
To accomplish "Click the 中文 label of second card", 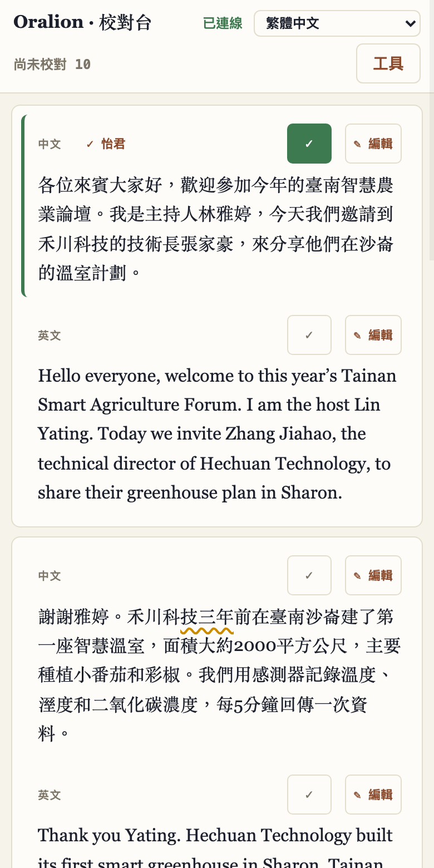I will pos(50,576).
